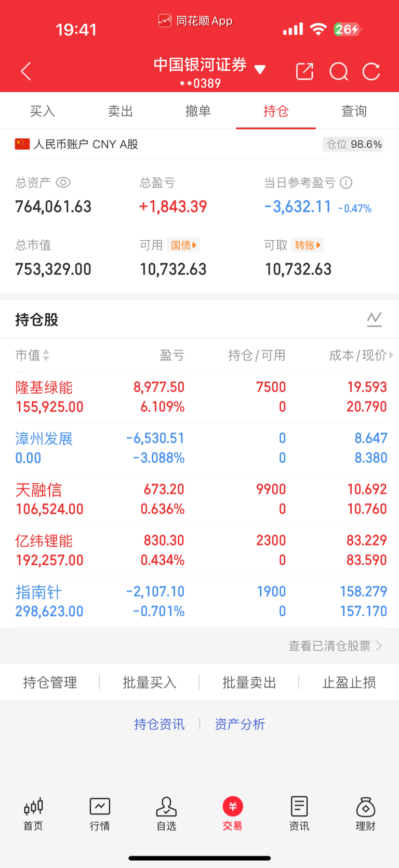Tap the 盈亏 column header
Image resolution: width=399 pixels, height=868 pixels.
point(172,355)
